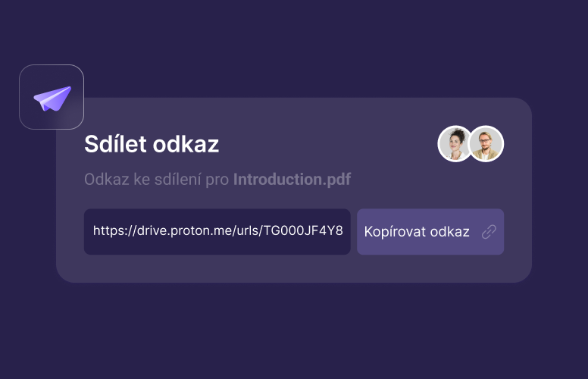Select the bearded man's profile avatar
Image resolution: width=588 pixels, height=379 pixels.
click(486, 143)
